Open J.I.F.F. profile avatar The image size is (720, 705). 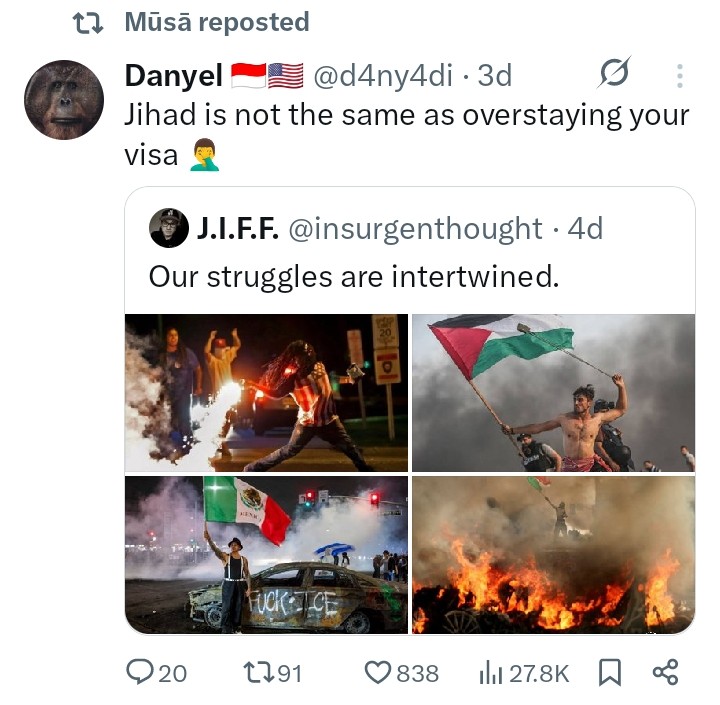coord(169,228)
